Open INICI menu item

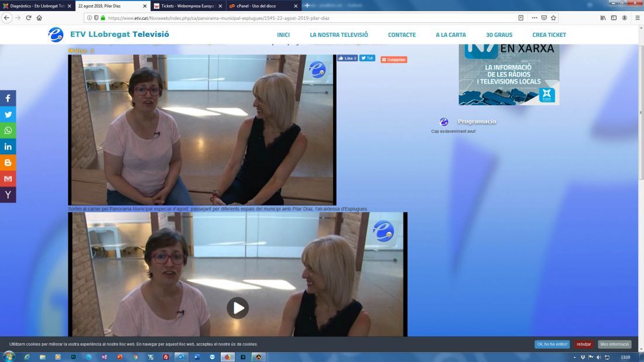(283, 35)
